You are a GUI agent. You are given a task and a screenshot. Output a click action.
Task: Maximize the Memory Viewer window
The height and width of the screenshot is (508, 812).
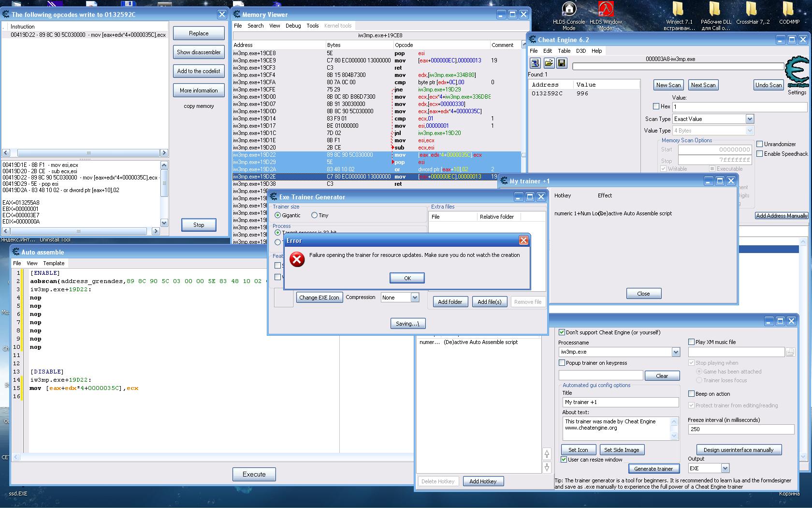pyautogui.click(x=513, y=15)
